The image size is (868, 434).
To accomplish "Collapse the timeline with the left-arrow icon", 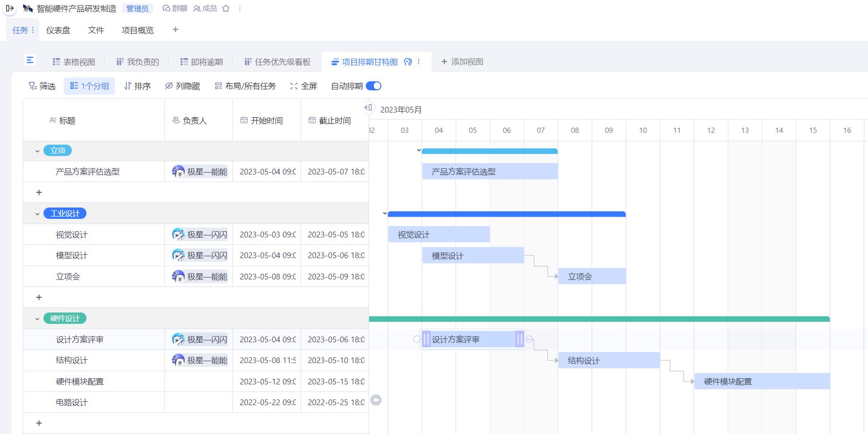I will [369, 107].
